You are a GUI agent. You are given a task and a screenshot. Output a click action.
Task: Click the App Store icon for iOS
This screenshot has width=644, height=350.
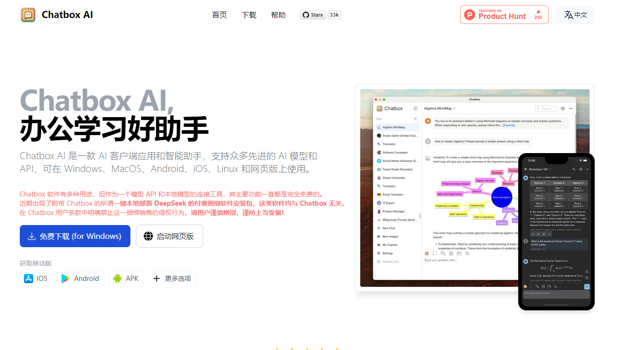click(x=29, y=279)
